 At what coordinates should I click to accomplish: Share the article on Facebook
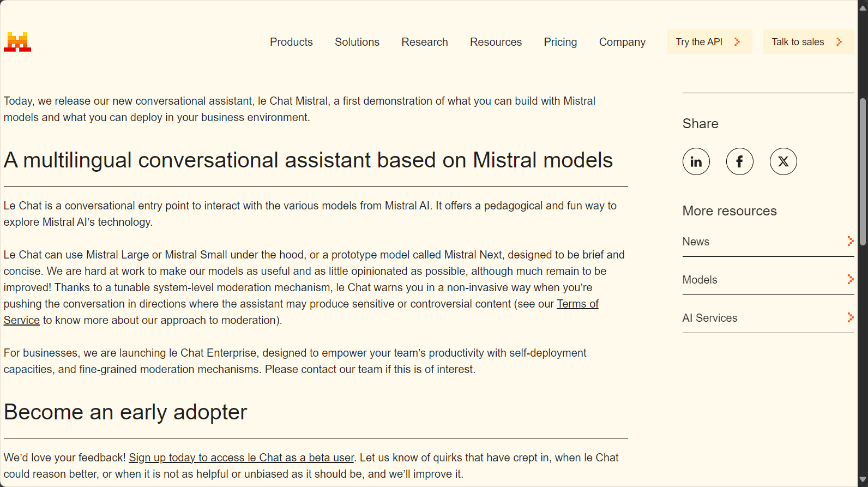[740, 161]
